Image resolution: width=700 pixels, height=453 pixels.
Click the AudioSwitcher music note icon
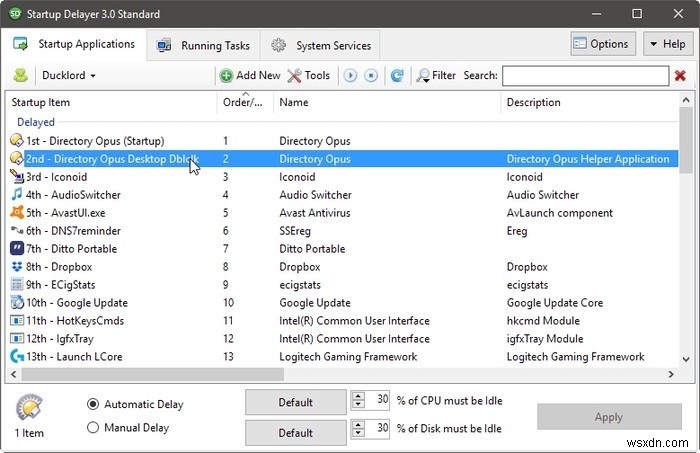click(x=17, y=194)
